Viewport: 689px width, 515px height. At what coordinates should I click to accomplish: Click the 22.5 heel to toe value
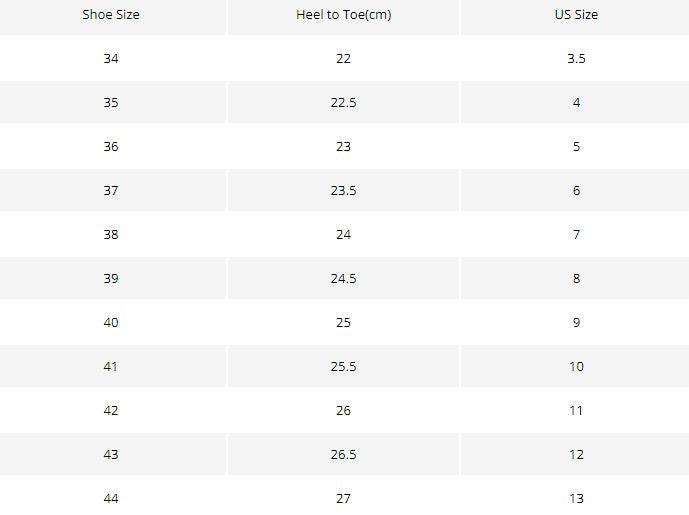point(344,102)
